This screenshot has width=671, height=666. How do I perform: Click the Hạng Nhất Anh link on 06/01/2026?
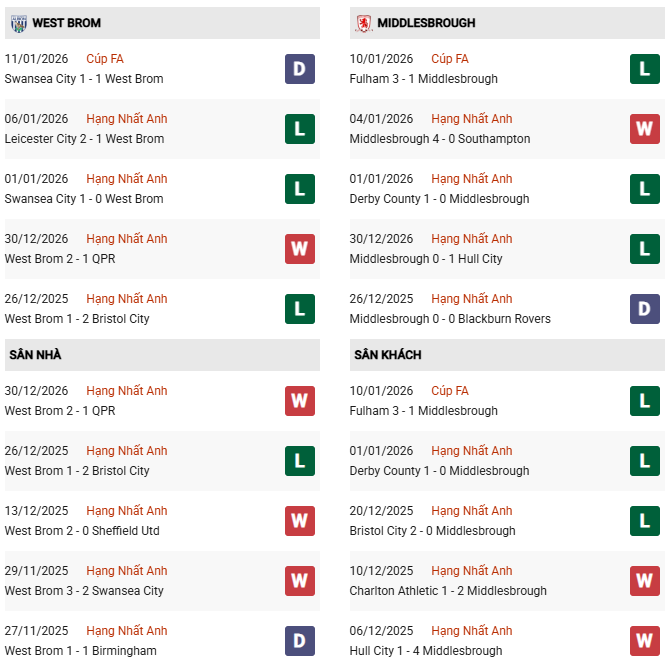point(127,119)
